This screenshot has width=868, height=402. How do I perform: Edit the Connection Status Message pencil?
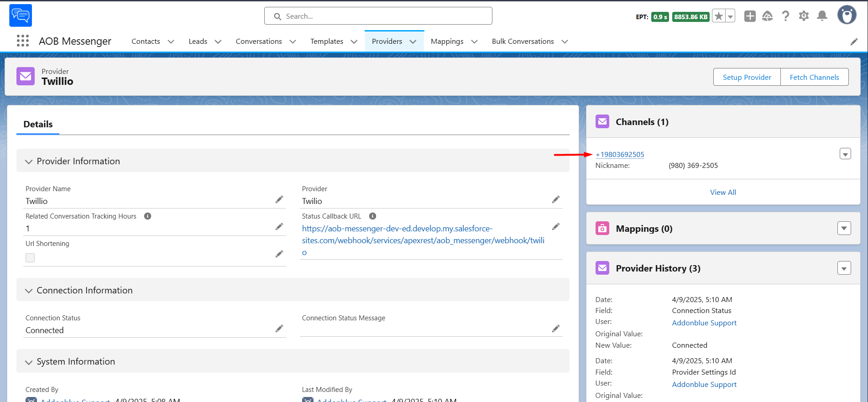(x=556, y=329)
